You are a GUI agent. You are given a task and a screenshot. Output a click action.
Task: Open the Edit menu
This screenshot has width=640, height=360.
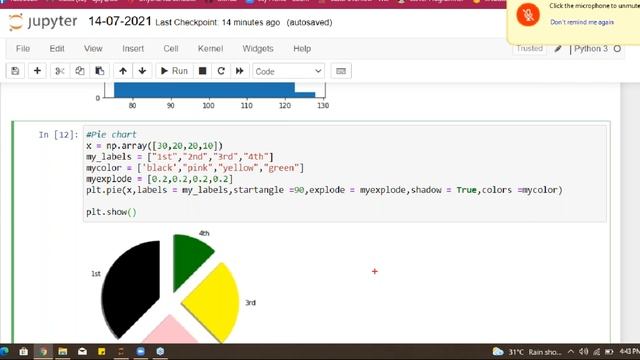(x=57, y=49)
